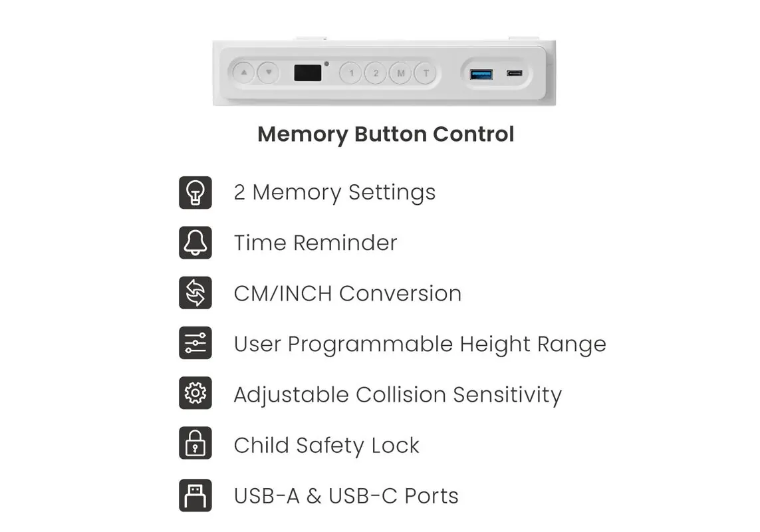Viewport: 760px width, 532px height.
Task: Click the blue USB-A port
Action: pyautogui.click(x=481, y=74)
